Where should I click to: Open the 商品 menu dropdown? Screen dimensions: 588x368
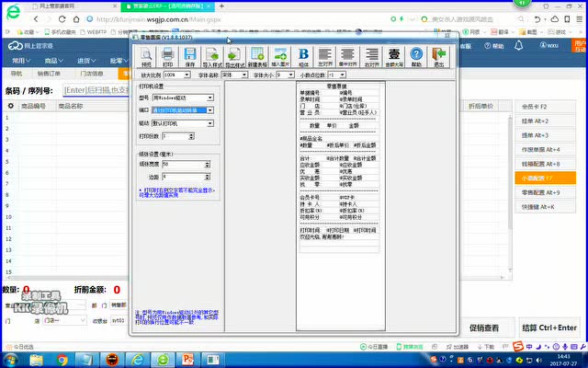(x=53, y=61)
